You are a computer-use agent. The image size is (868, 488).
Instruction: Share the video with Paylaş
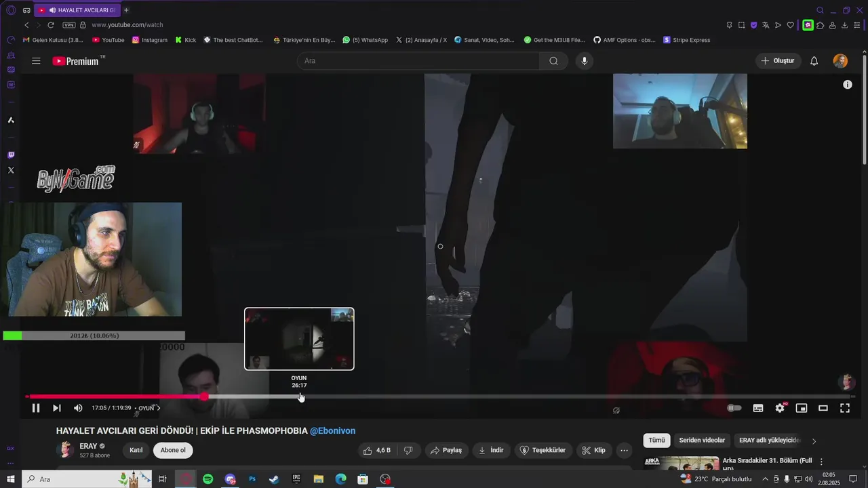click(446, 450)
